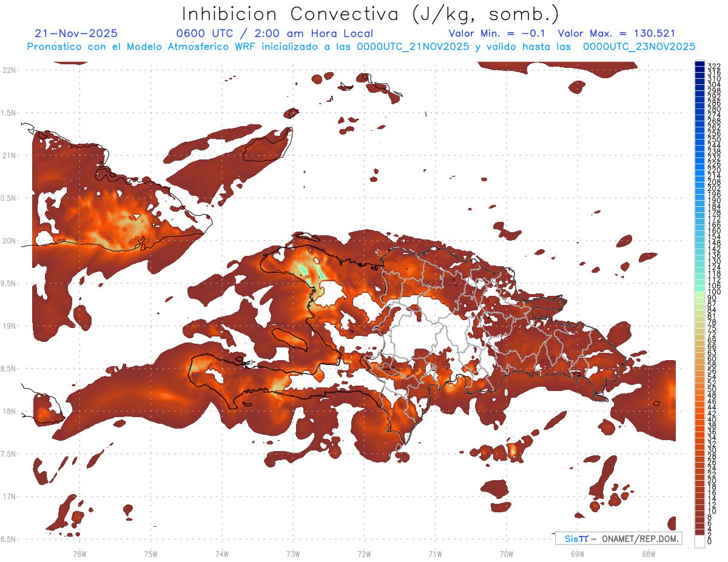Click the 69W longitude label
This screenshot has width=728, height=562.
578,554
